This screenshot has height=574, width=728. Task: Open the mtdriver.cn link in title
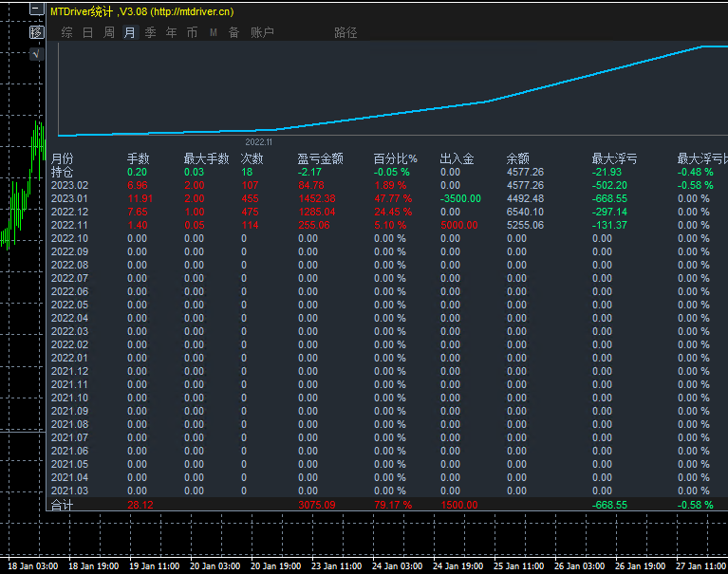[192, 11]
